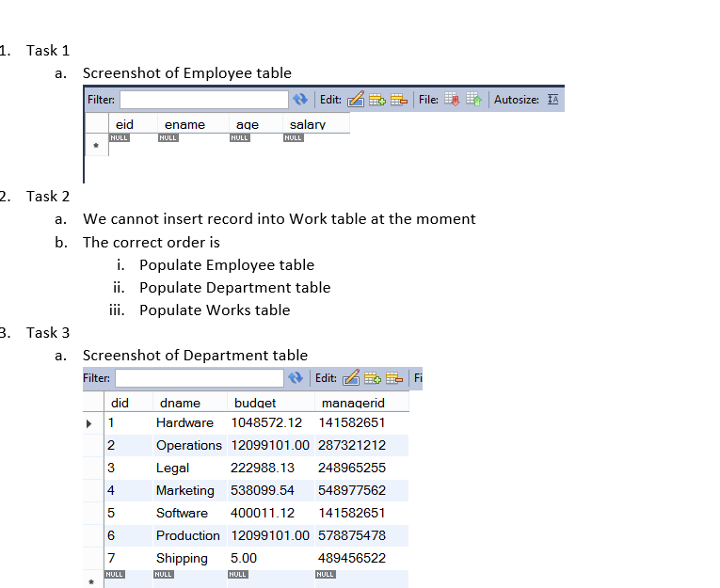Click the Autosize columns icon
Screen dimensions: 720x588
click(553, 100)
